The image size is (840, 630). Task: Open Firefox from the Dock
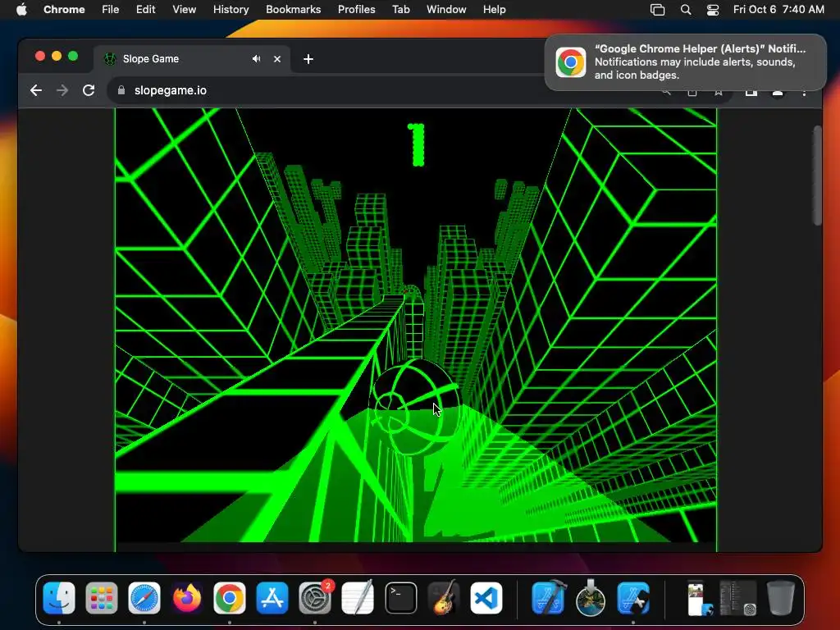point(187,598)
